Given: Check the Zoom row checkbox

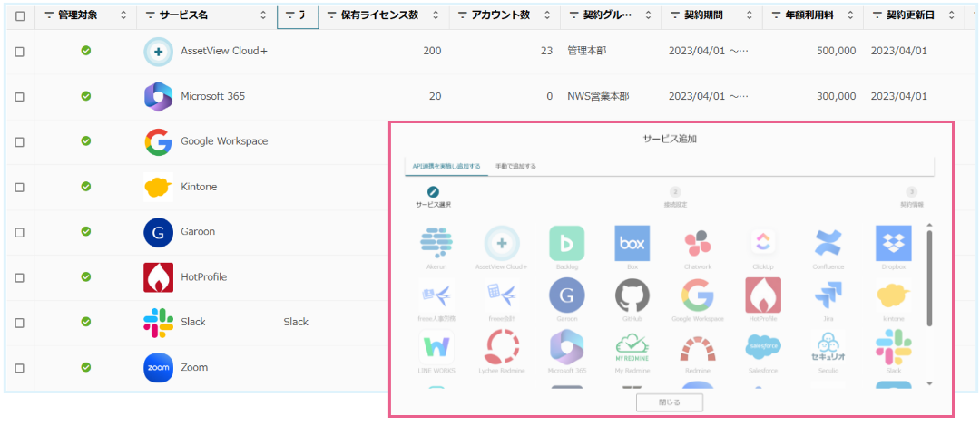Looking at the screenshot, I should click(19, 368).
